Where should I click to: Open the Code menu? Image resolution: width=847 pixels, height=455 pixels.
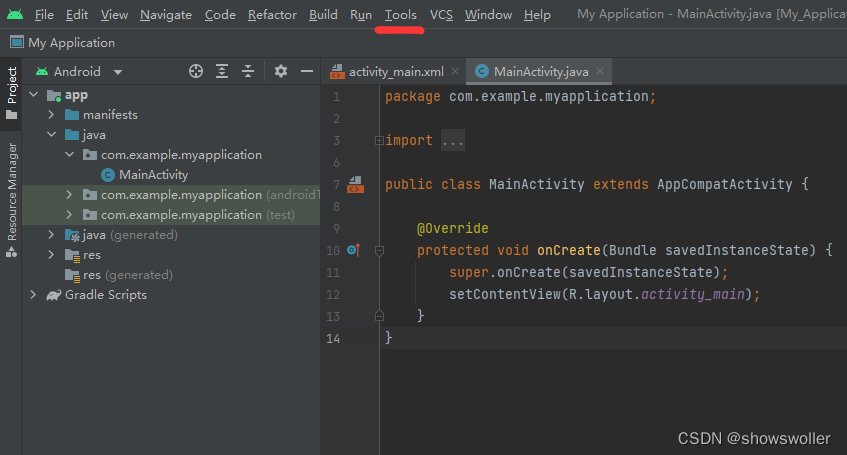pyautogui.click(x=220, y=15)
